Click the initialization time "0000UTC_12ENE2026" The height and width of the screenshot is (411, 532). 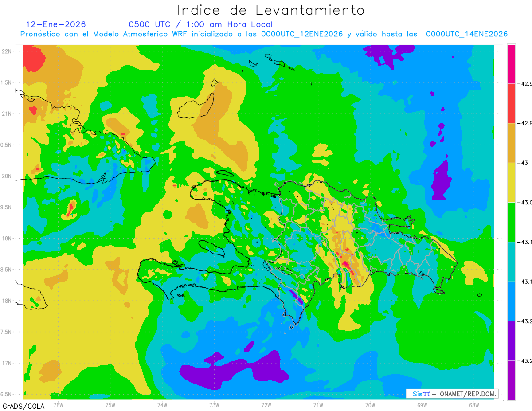(x=302, y=34)
